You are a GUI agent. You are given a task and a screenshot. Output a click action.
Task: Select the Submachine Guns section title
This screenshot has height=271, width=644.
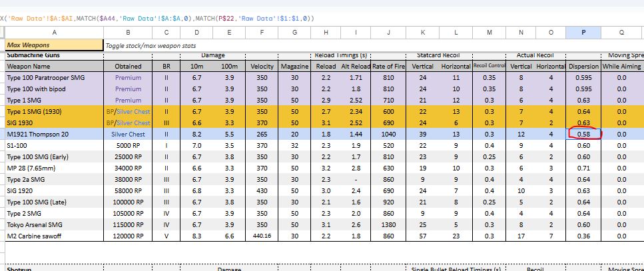coord(35,55)
